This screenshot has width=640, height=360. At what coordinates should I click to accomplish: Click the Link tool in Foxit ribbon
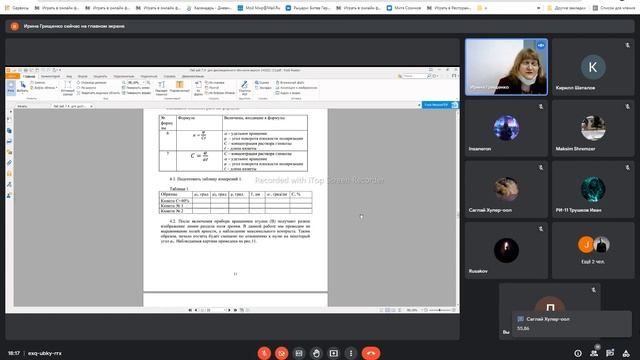click(262, 82)
